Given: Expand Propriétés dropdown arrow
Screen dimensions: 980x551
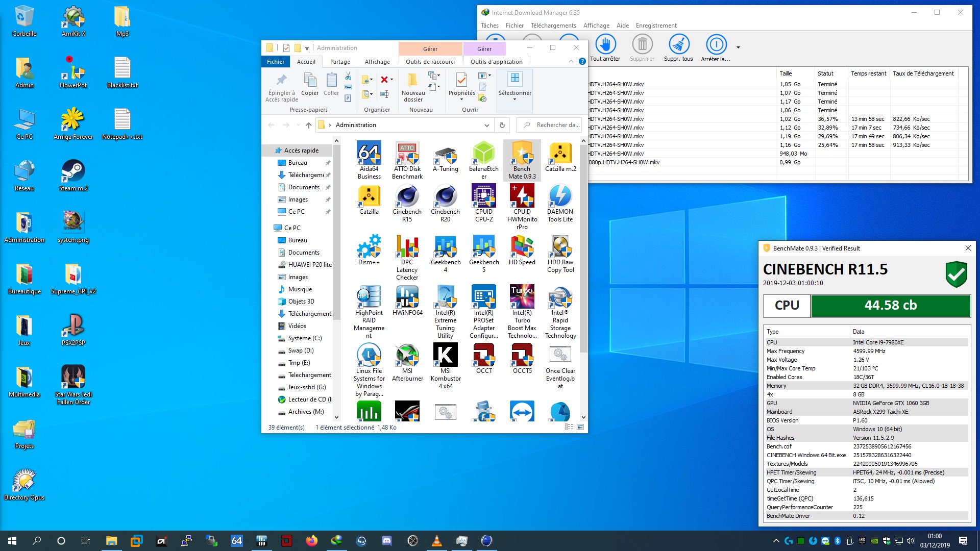Looking at the screenshot, I should click(461, 99).
